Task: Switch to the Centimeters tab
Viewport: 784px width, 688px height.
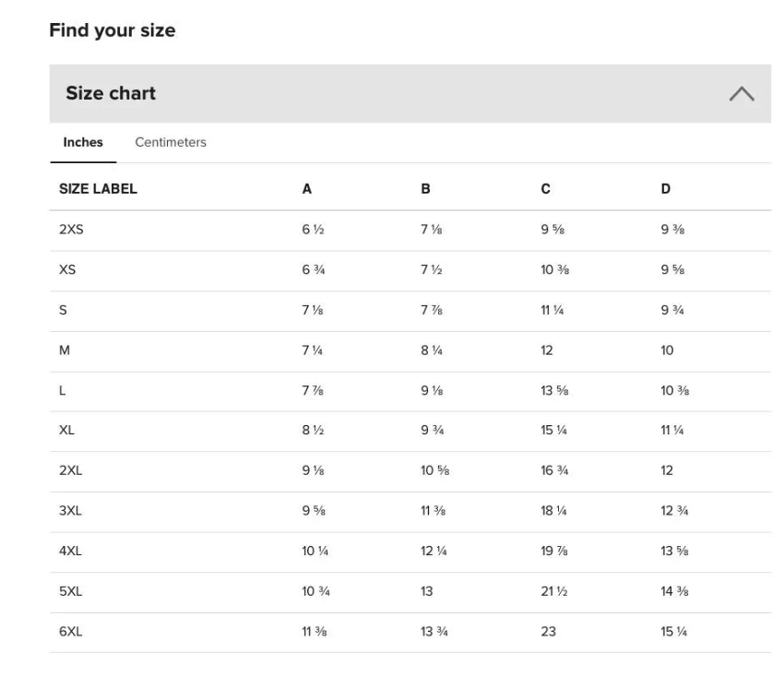Action: pos(171,143)
